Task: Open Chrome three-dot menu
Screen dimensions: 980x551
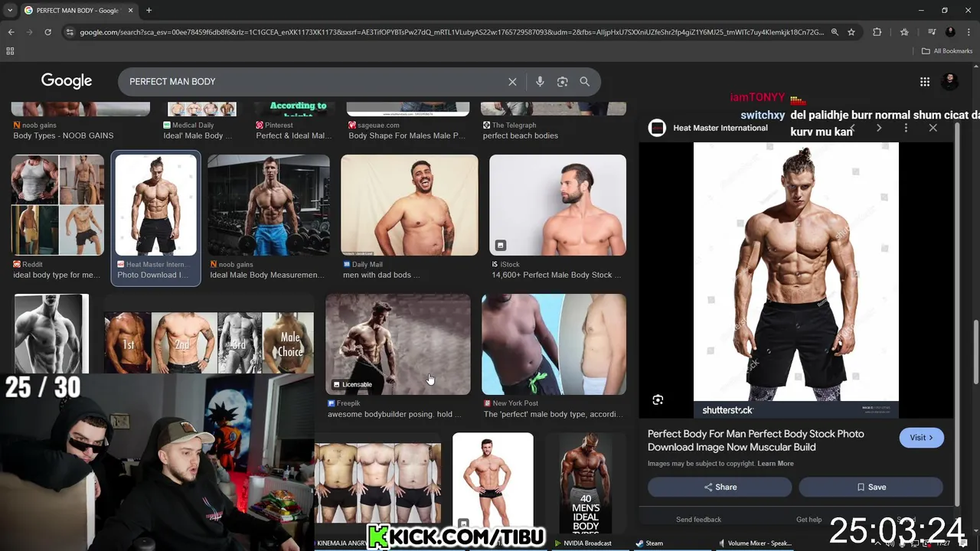Action: click(968, 32)
